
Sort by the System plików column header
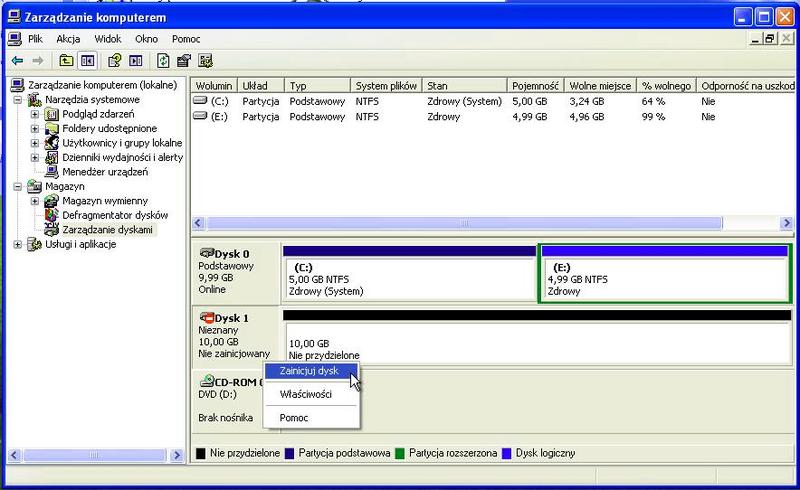click(386, 86)
